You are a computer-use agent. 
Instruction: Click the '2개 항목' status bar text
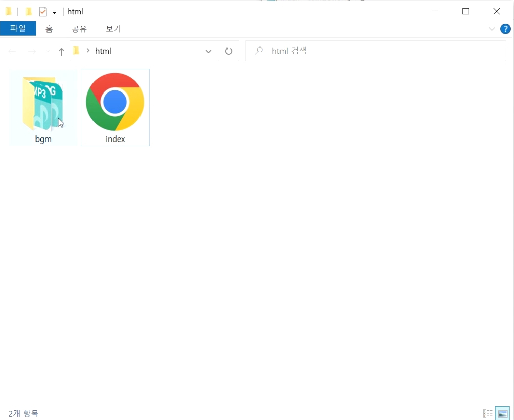point(23,413)
